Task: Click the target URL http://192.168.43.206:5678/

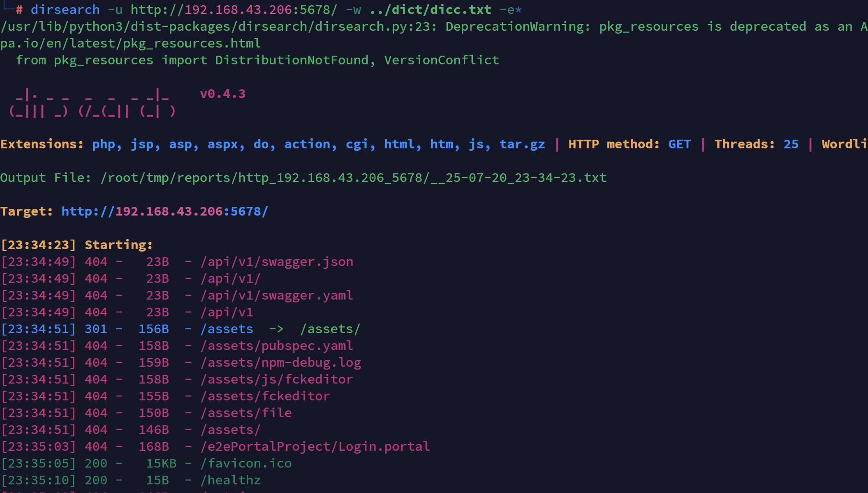Action: pyautogui.click(x=165, y=211)
